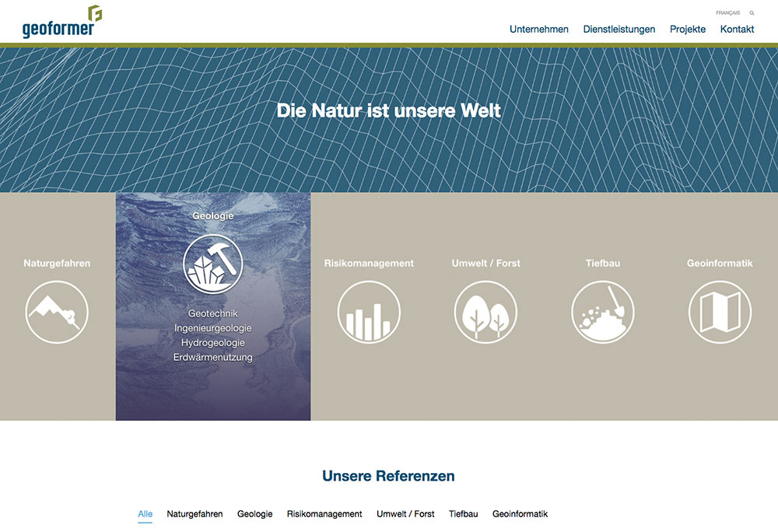The height and width of the screenshot is (532, 778).
Task: Filter references by Umwelt / Forst
Action: click(405, 514)
